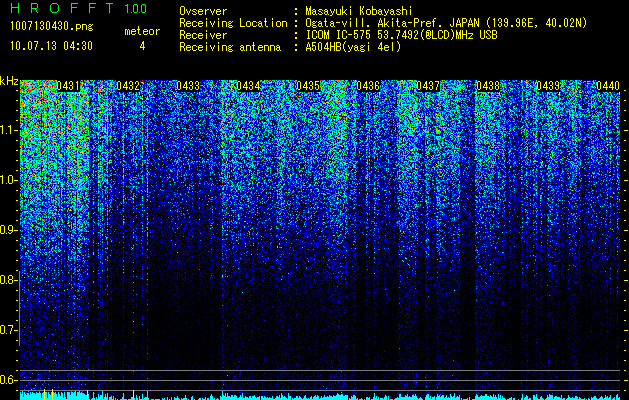The height and width of the screenshot is (400, 629).
Task: Click the Receiving antenna label
Action: tap(230, 47)
